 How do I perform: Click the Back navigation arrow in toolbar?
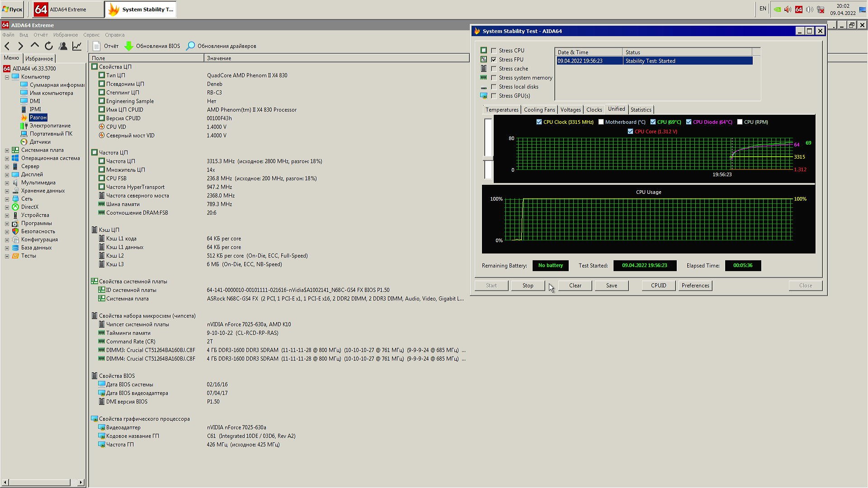click(x=7, y=46)
